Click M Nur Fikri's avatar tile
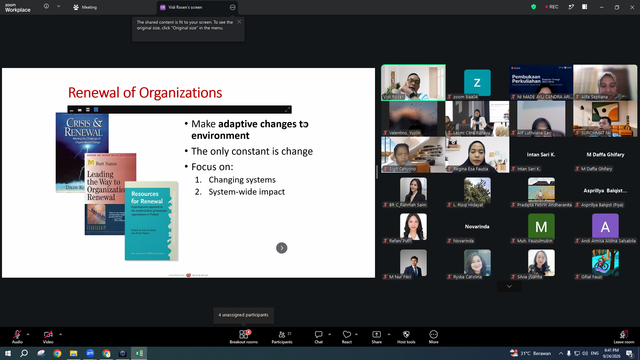The width and height of the screenshot is (640, 360). (x=413, y=262)
